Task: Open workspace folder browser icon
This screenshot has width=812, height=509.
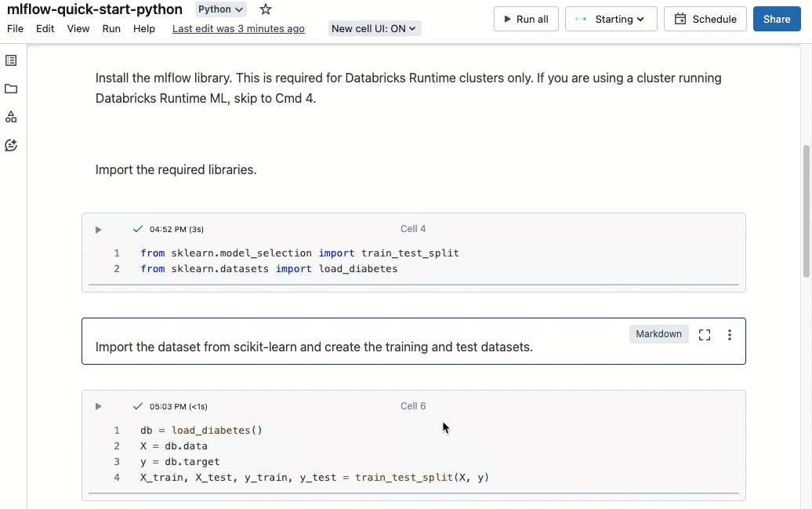Action: (x=11, y=89)
